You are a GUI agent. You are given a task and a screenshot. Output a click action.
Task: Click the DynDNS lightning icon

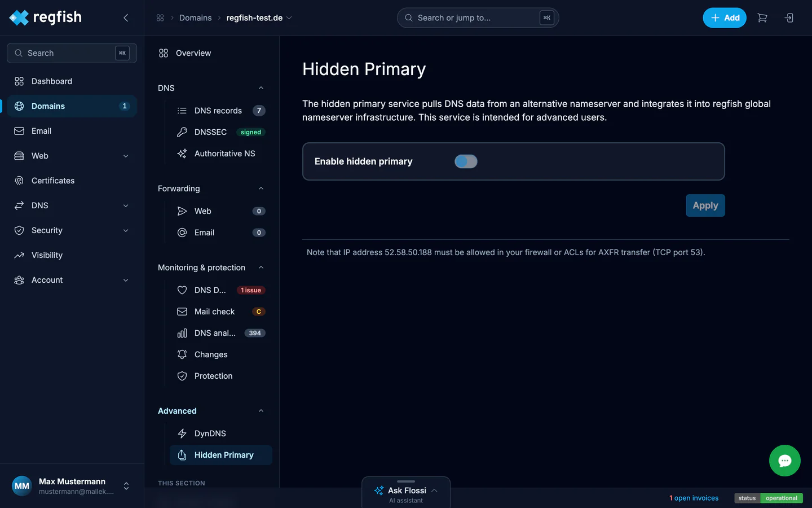coord(182,433)
